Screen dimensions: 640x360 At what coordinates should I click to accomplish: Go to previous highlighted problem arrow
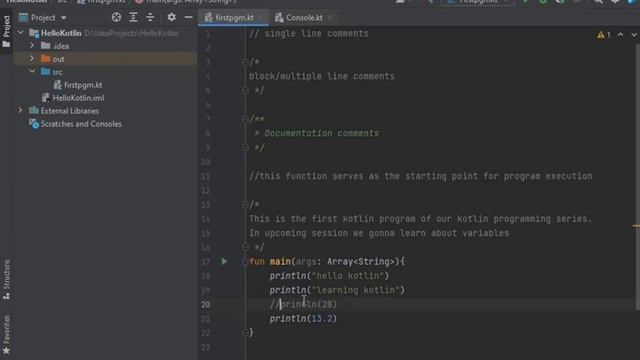tap(620, 35)
